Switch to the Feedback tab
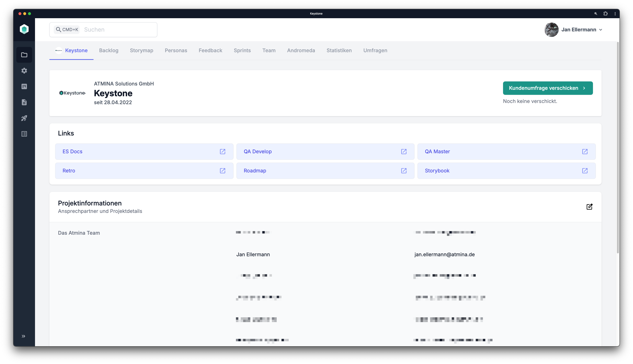Screen dimensions: 633x364 [210, 51]
